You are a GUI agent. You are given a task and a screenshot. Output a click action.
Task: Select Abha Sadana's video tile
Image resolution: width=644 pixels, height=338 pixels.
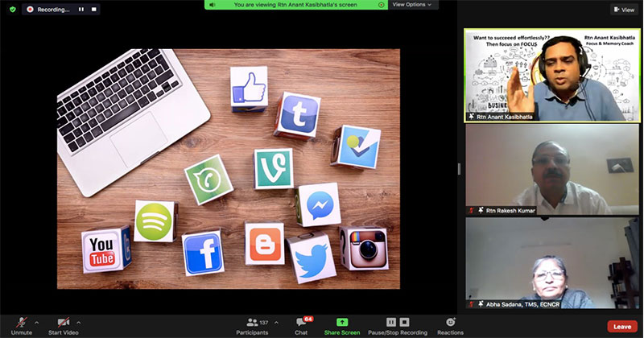551,263
